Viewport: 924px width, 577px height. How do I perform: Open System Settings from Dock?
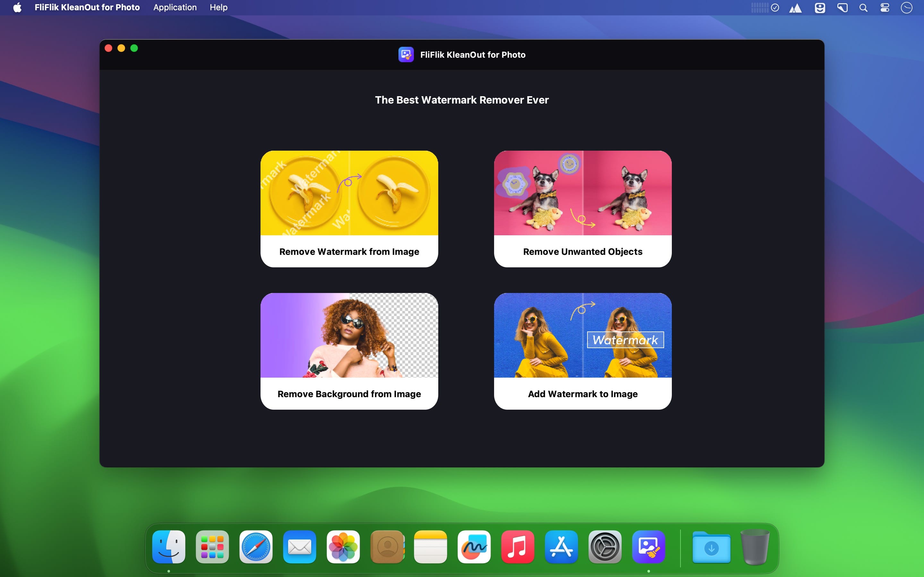tap(604, 547)
